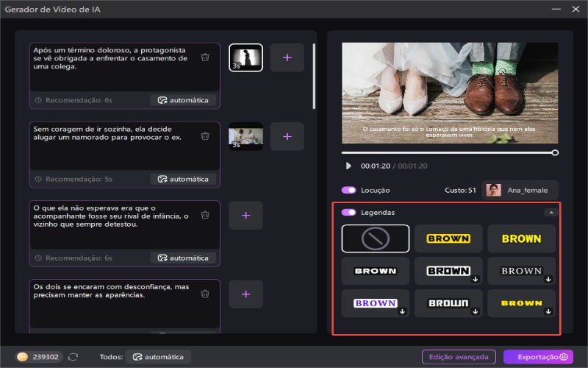Choose square techno BROWN caption style
Viewport: 588px width, 368px height.
(448, 303)
